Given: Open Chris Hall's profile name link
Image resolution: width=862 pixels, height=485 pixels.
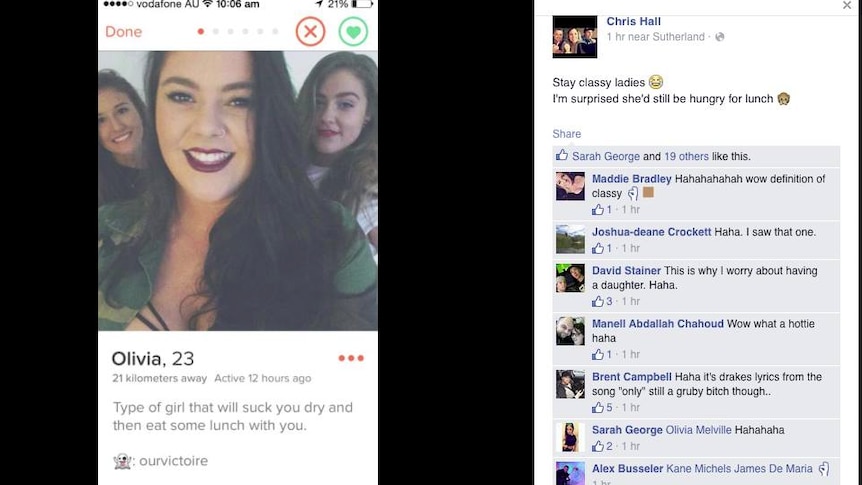Looking at the screenshot, I should [633, 21].
